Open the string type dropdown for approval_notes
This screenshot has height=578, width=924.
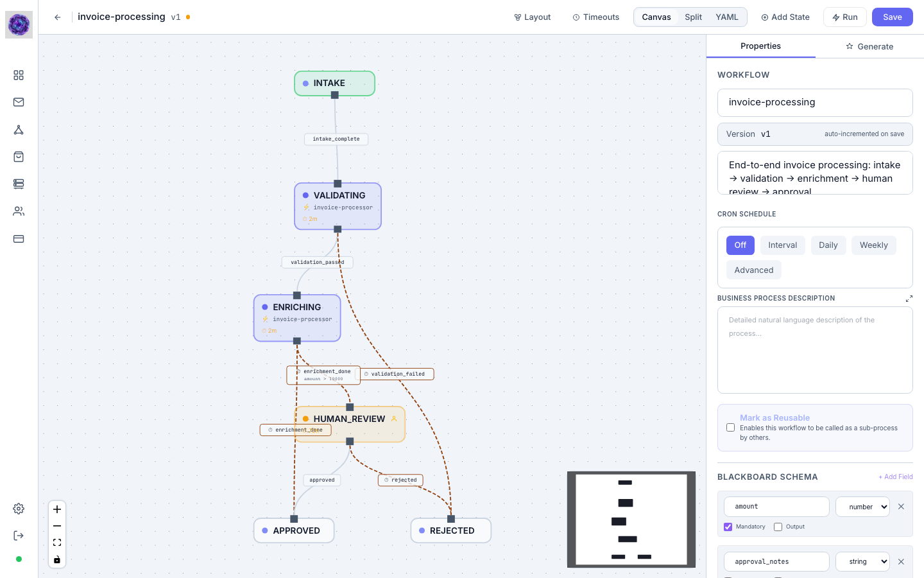(x=862, y=562)
